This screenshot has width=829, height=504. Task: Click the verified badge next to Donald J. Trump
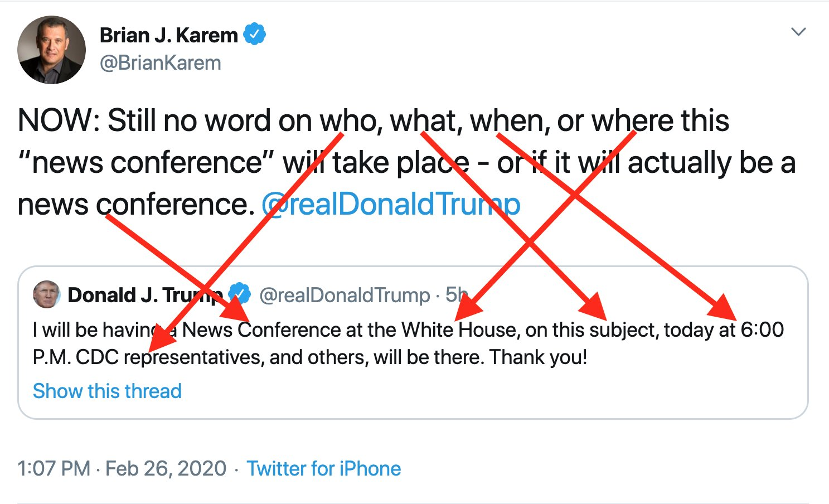[x=240, y=294]
